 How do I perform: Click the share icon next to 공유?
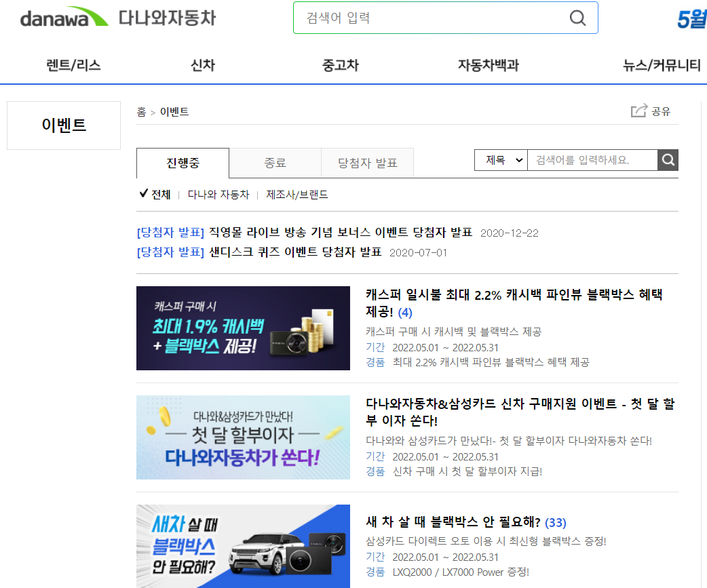click(639, 111)
